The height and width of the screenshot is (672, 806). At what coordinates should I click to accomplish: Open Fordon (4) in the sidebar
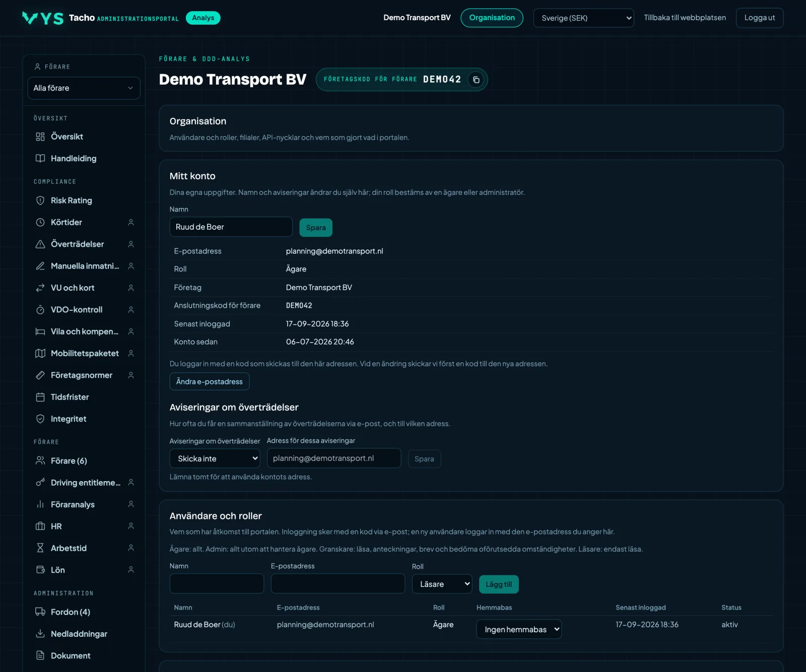84,612
